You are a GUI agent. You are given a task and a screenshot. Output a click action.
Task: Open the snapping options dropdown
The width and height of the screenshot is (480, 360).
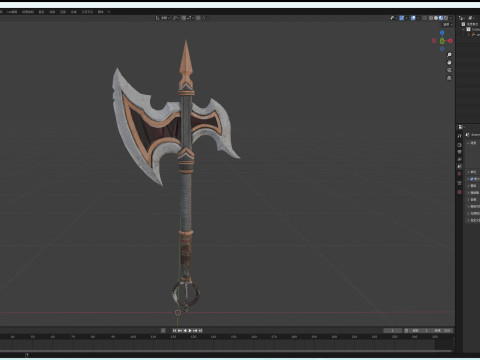(189, 18)
